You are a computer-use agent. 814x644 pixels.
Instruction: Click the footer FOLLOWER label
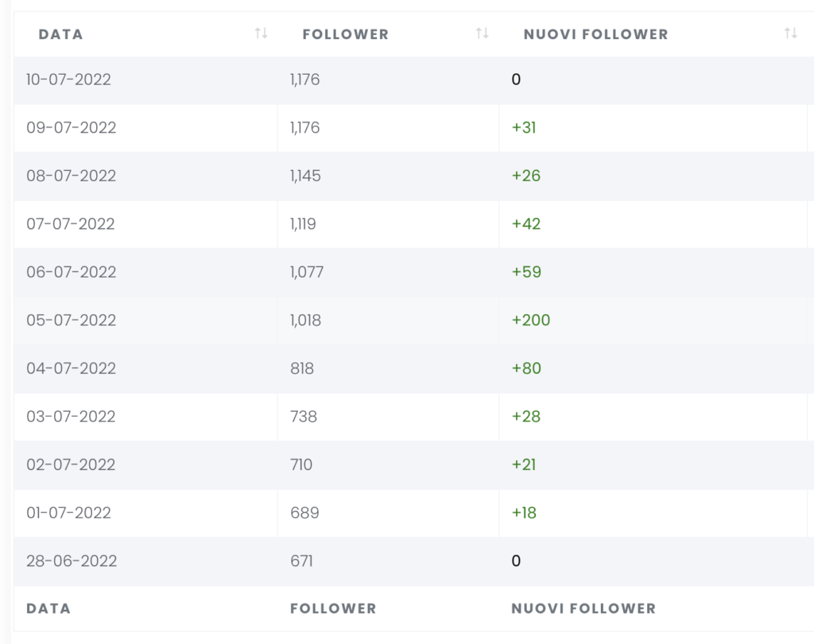[x=332, y=608]
